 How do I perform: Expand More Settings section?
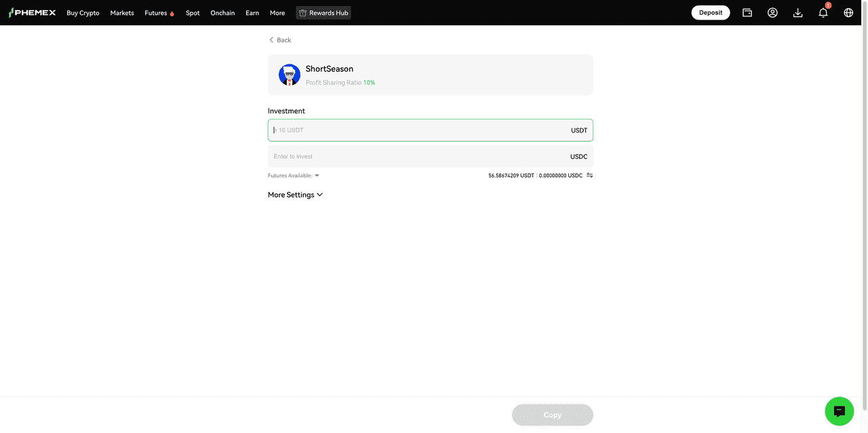(295, 195)
